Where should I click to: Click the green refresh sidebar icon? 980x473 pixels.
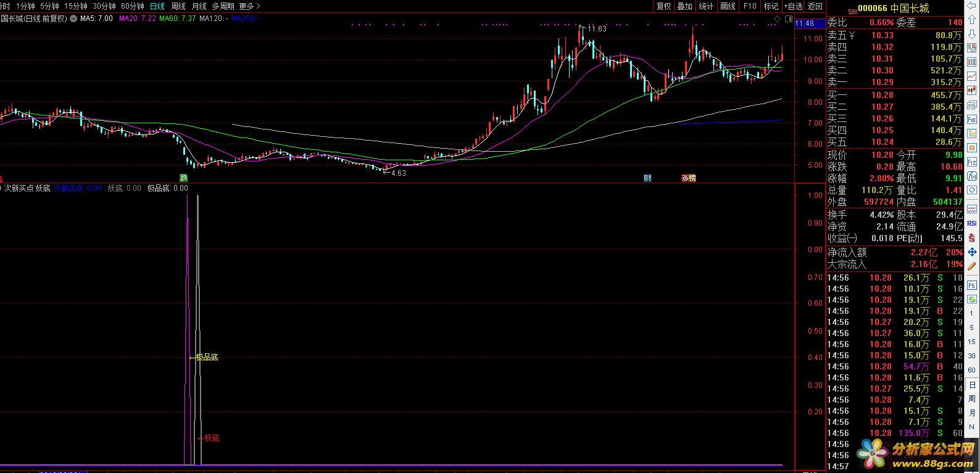click(x=971, y=298)
